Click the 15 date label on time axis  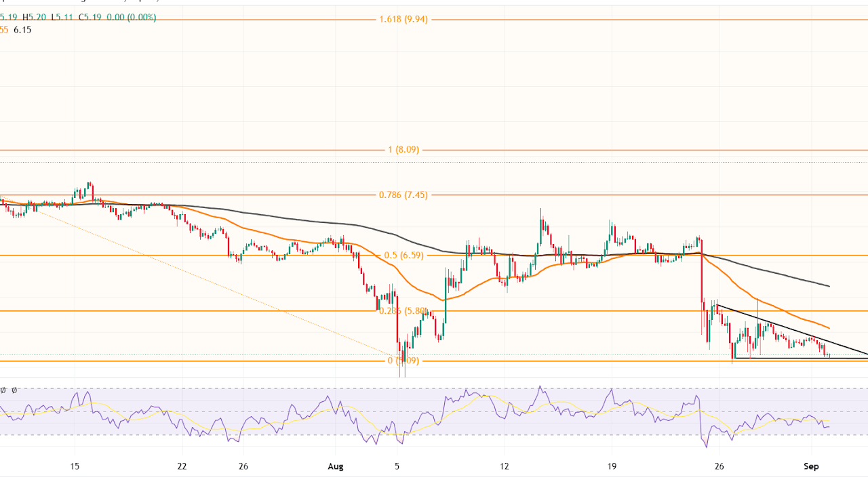click(x=75, y=466)
